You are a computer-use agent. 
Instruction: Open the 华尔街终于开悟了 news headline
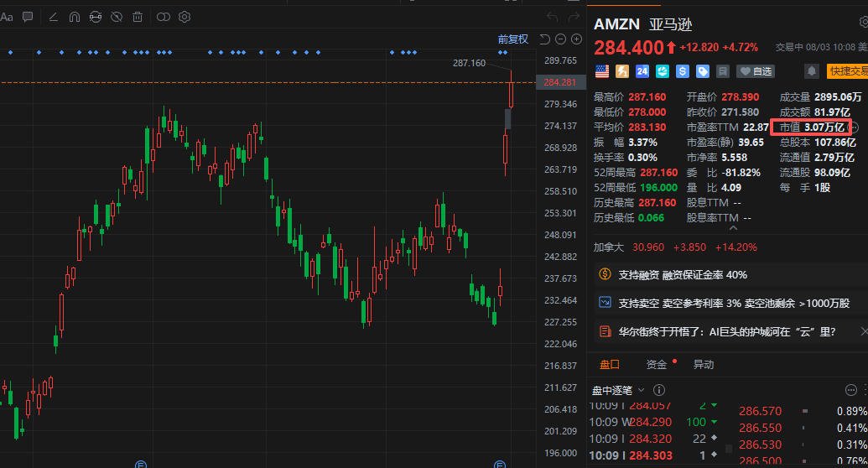pos(727,332)
